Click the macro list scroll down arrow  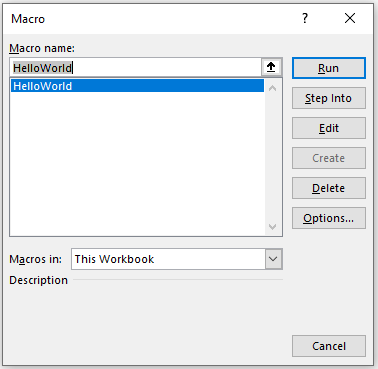(x=273, y=227)
